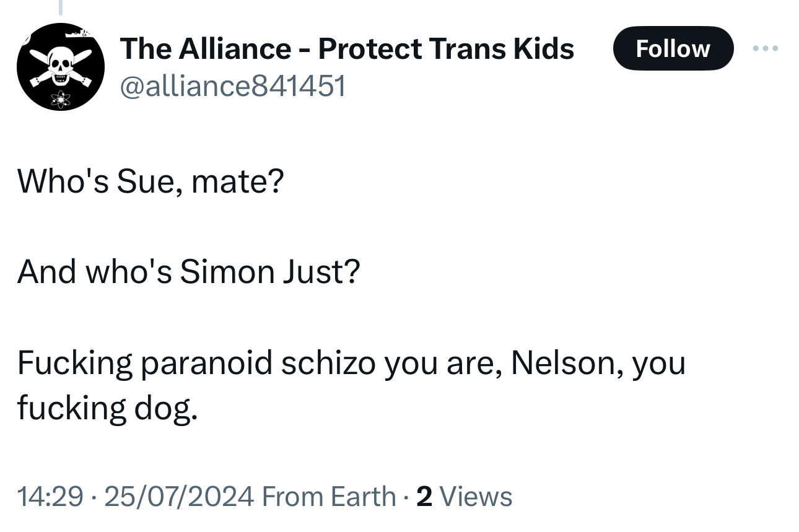The height and width of the screenshot is (532, 799).
Task: Click the atom symbol in the avatar
Action: [61, 98]
